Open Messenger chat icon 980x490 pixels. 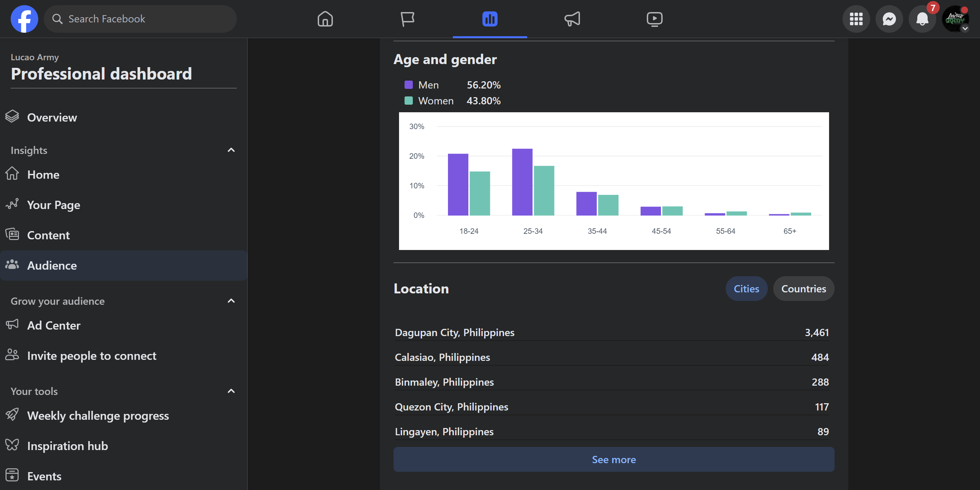(889, 19)
